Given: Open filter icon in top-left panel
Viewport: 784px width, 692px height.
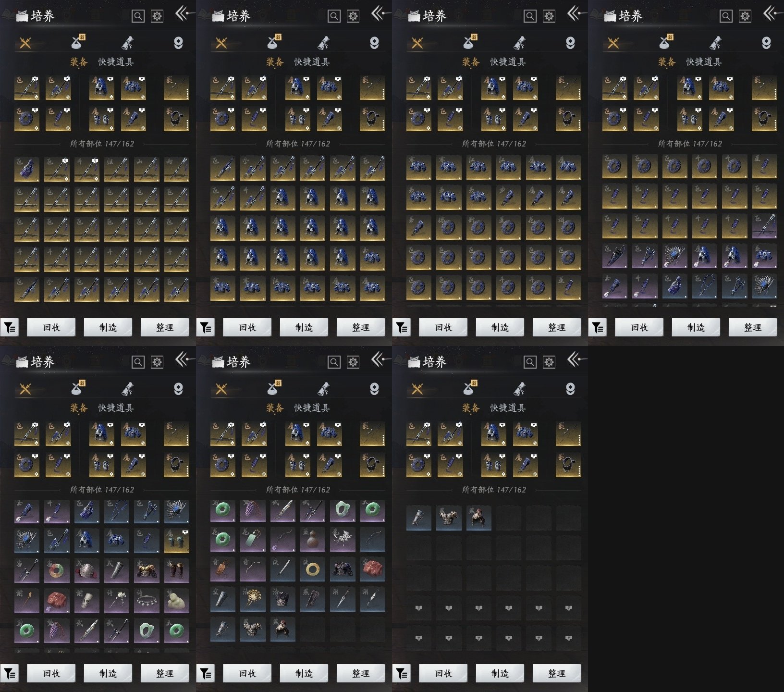Looking at the screenshot, I should pyautogui.click(x=10, y=328).
